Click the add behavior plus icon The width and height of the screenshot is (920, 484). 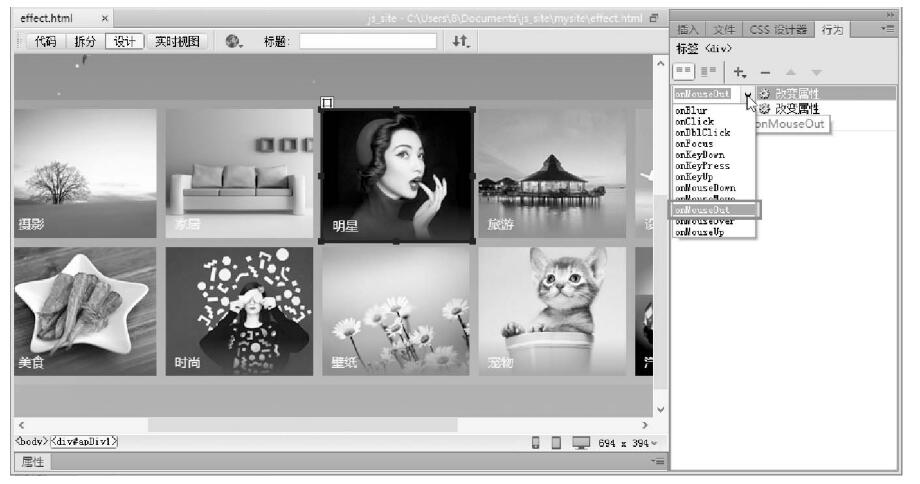click(740, 72)
